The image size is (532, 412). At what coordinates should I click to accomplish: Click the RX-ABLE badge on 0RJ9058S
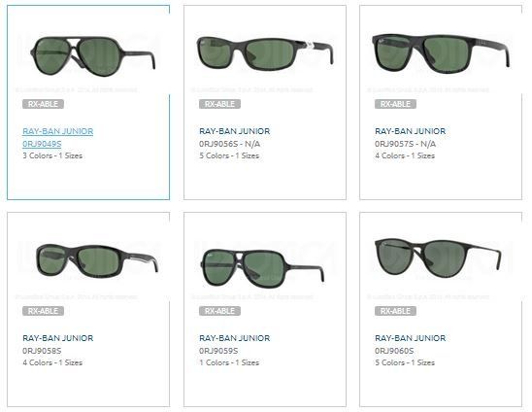(x=43, y=311)
